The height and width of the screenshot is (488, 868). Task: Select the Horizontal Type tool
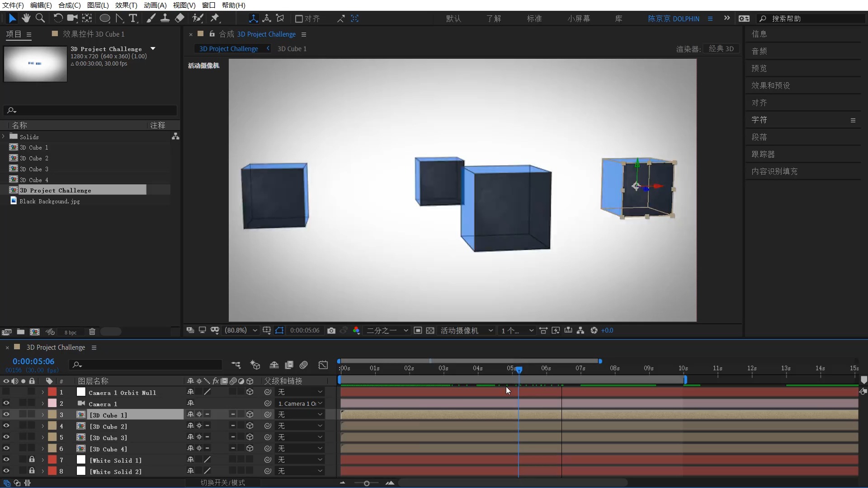point(133,18)
